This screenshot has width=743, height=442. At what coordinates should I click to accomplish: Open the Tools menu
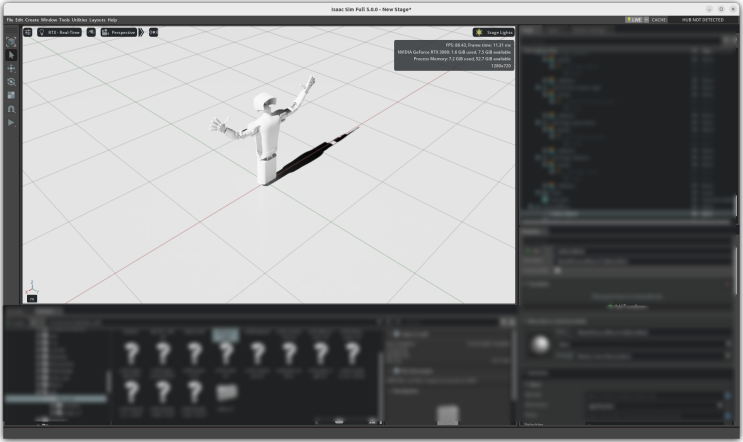point(64,20)
